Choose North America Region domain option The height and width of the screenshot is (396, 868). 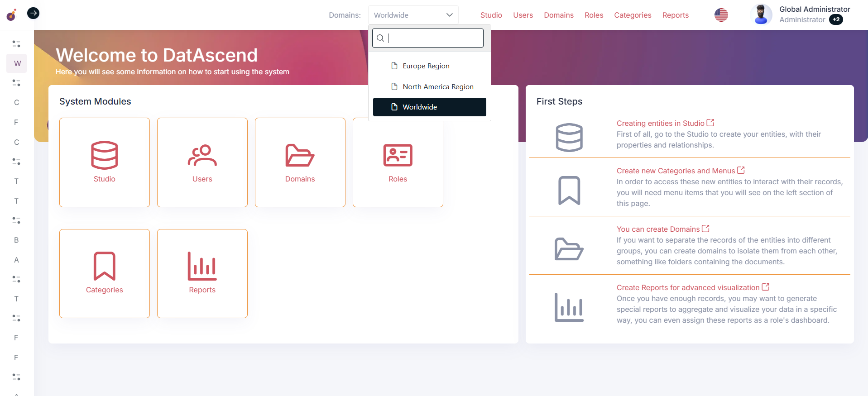pos(438,87)
